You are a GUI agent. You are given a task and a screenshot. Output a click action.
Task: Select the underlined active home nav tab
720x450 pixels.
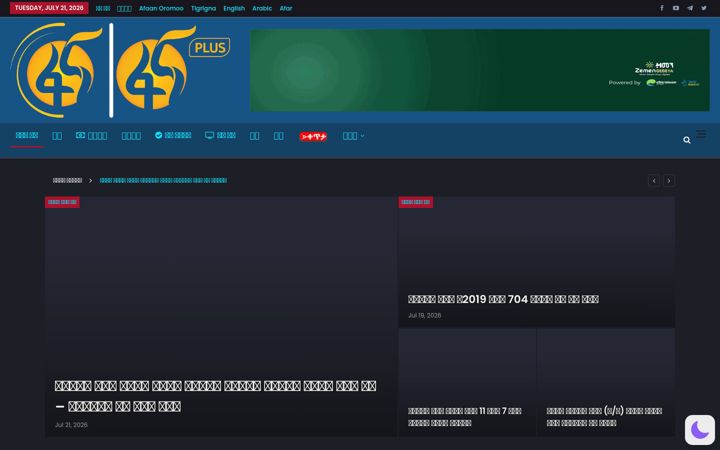click(x=27, y=135)
